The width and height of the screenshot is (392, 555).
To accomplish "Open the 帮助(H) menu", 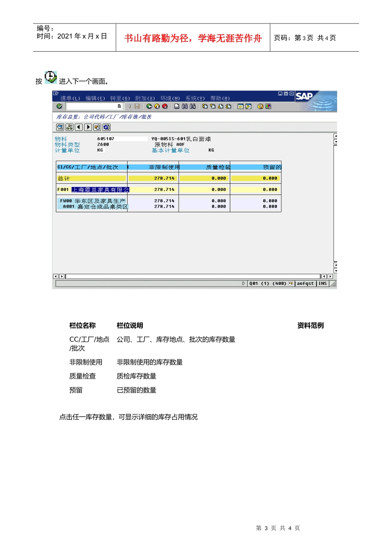I will [x=220, y=98].
